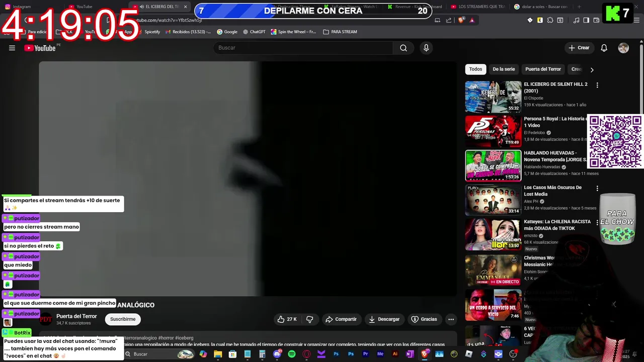This screenshot has height=362, width=644.
Task: Click the Brave Shields icon in address bar
Action: (461, 20)
